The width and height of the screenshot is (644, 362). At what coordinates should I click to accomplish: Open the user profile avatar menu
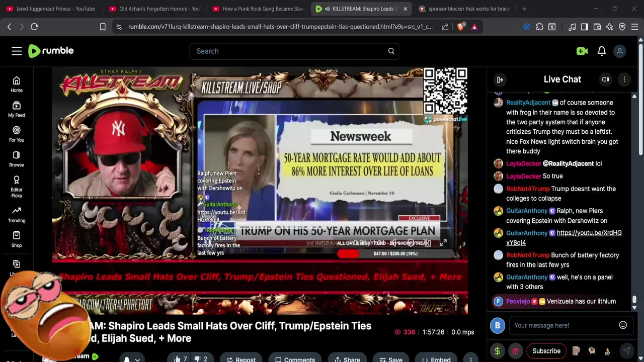[620, 51]
